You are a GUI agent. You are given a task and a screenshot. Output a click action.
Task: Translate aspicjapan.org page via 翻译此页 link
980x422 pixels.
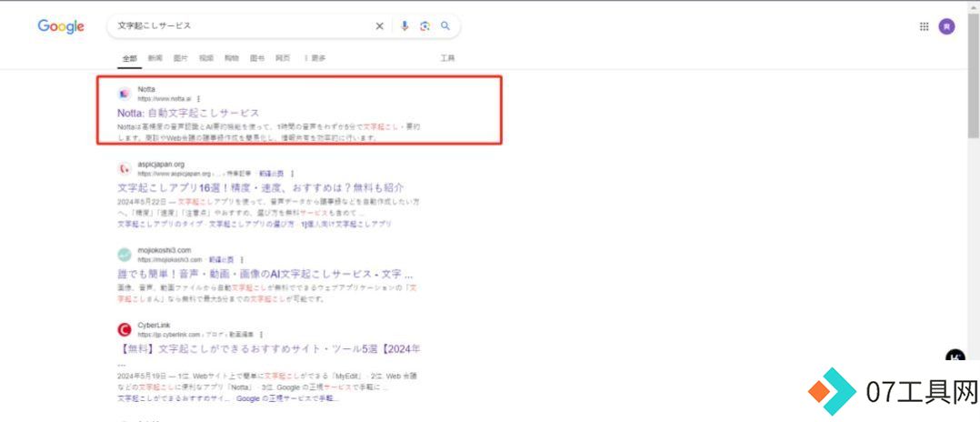(x=271, y=173)
